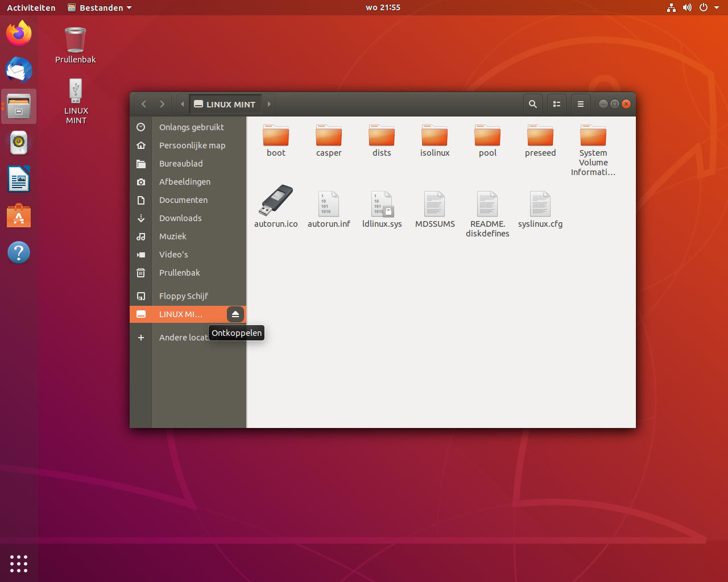The image size is (728, 582).
Task: Open the hamburger menu in Files
Action: (x=581, y=104)
